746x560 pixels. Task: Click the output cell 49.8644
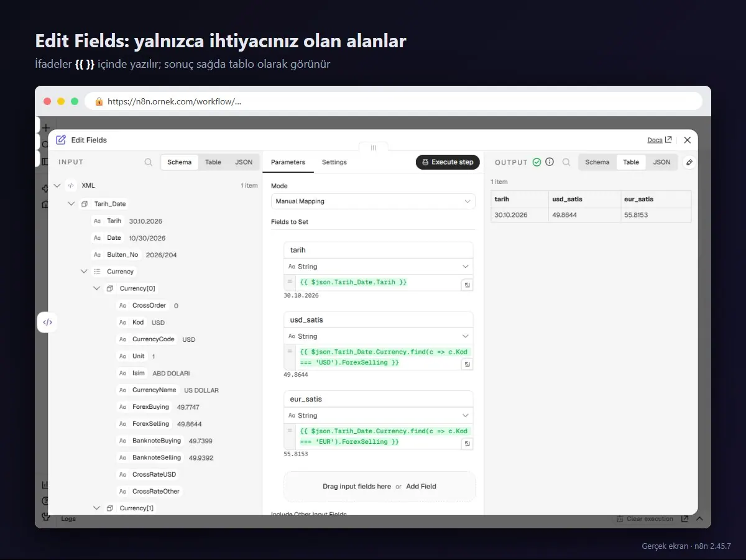click(584, 215)
